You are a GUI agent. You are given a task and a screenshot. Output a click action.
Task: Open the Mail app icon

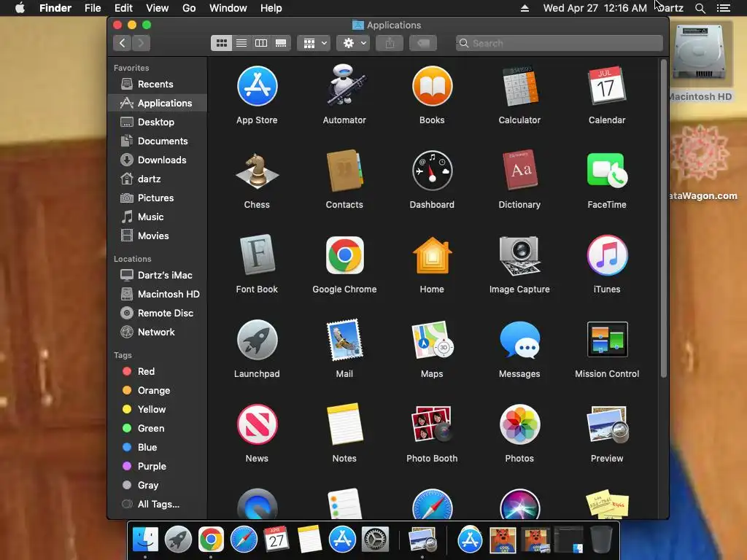344,340
